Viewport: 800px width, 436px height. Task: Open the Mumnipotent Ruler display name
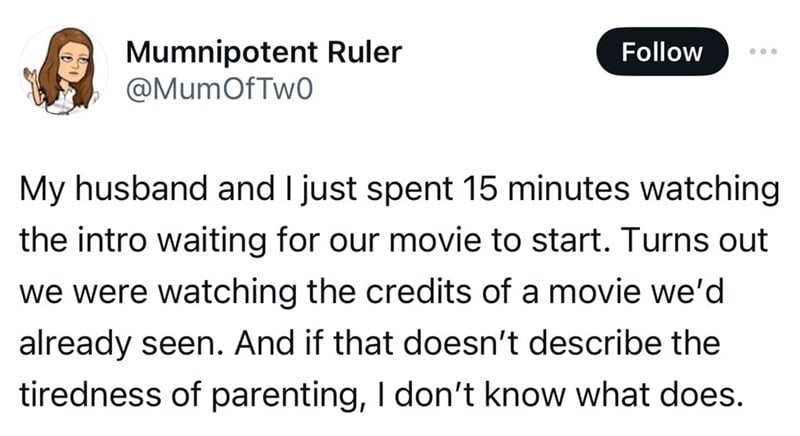[264, 52]
